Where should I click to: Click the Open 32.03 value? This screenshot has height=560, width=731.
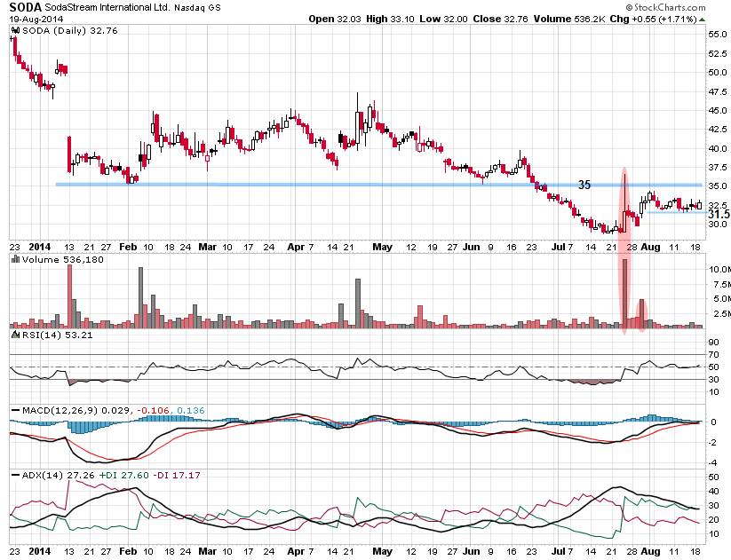coord(335,20)
